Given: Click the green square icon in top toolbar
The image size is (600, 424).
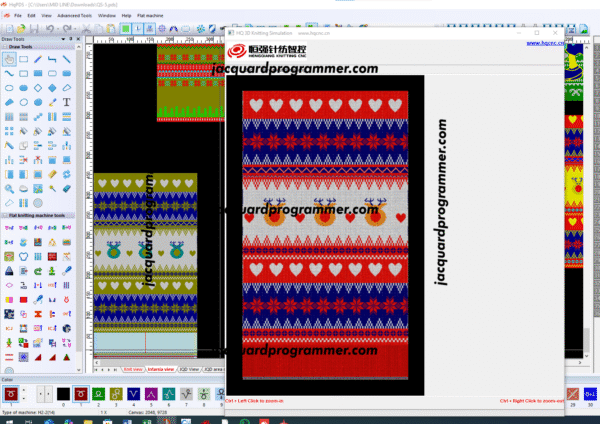Looking at the screenshot, I should [x=125, y=27].
